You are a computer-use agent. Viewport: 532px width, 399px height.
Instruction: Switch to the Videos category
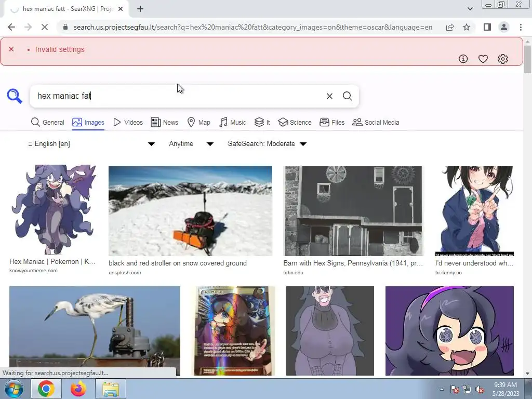(128, 123)
